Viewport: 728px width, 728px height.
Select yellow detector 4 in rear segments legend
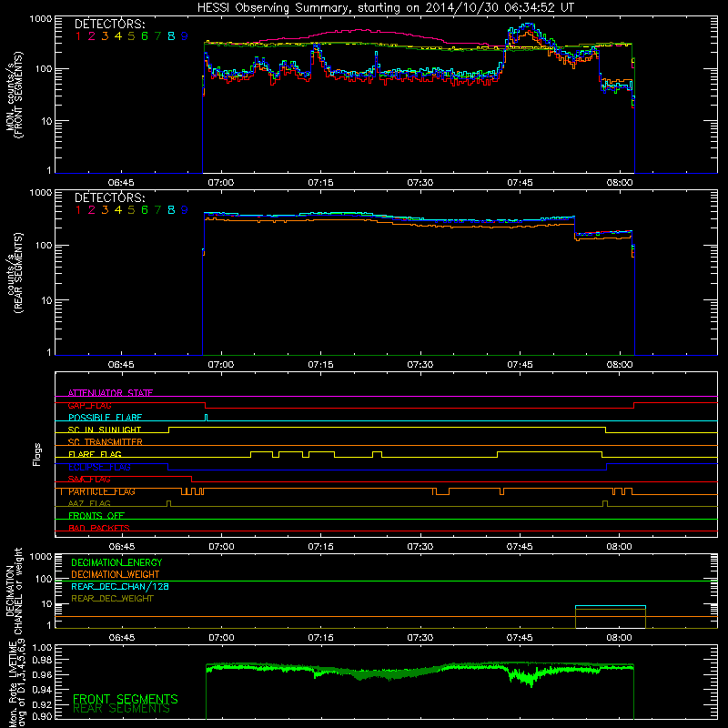coord(118,210)
